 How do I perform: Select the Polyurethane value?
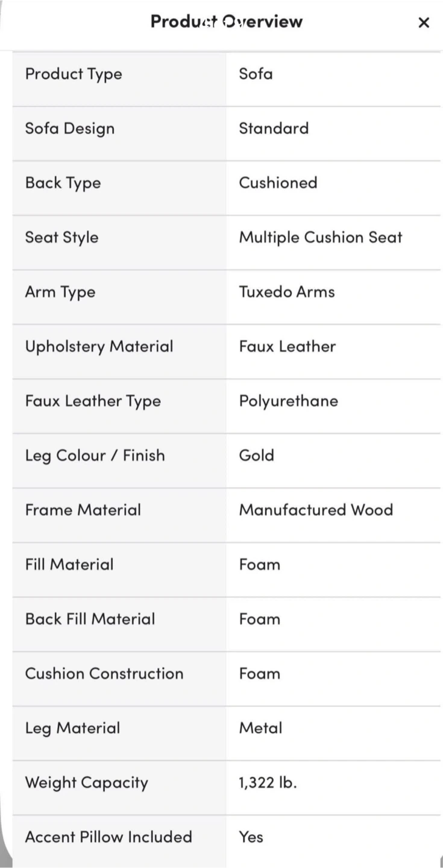click(x=289, y=401)
